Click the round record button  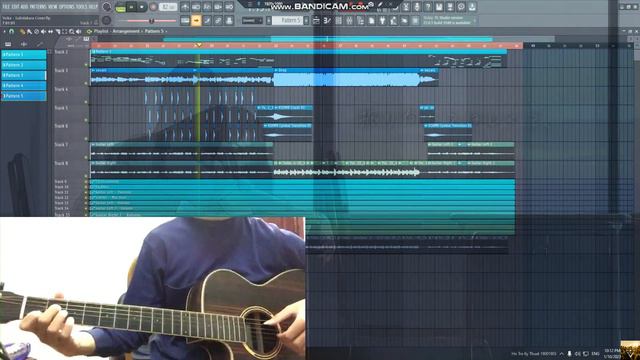pos(153,7)
